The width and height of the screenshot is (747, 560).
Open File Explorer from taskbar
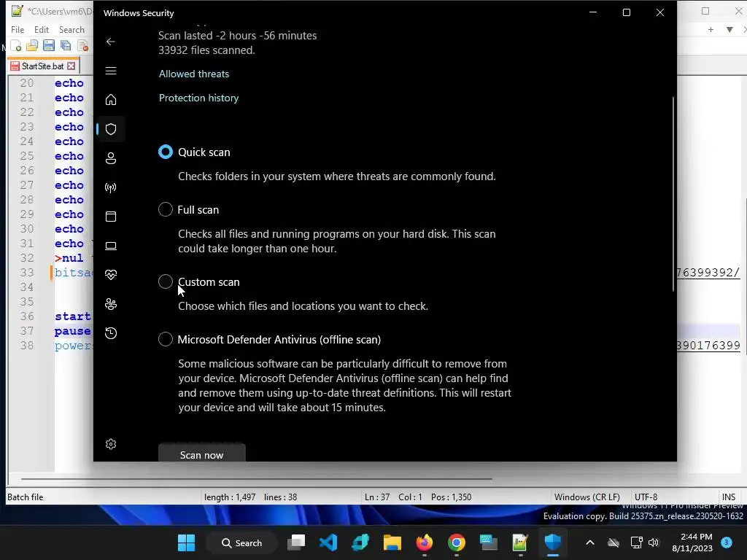(x=392, y=542)
